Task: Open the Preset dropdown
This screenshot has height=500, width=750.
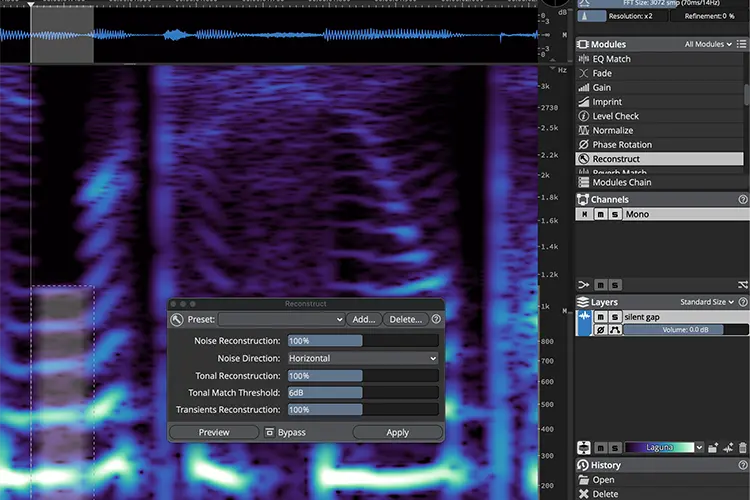Action: [281, 319]
